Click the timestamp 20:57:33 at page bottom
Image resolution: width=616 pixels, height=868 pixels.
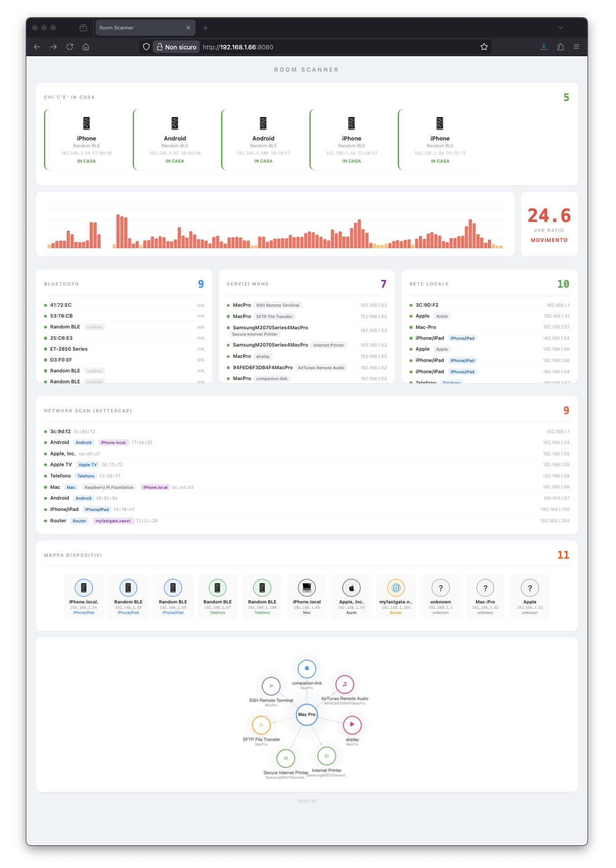click(307, 801)
